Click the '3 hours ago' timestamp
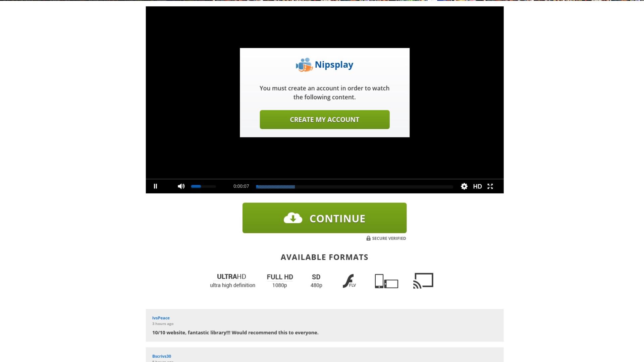This screenshot has width=644, height=362. coord(163,324)
